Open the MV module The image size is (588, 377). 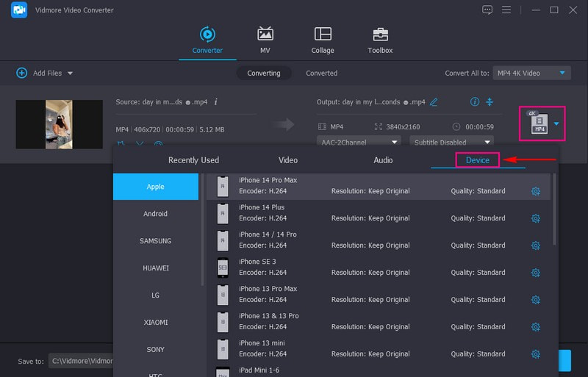(x=265, y=40)
